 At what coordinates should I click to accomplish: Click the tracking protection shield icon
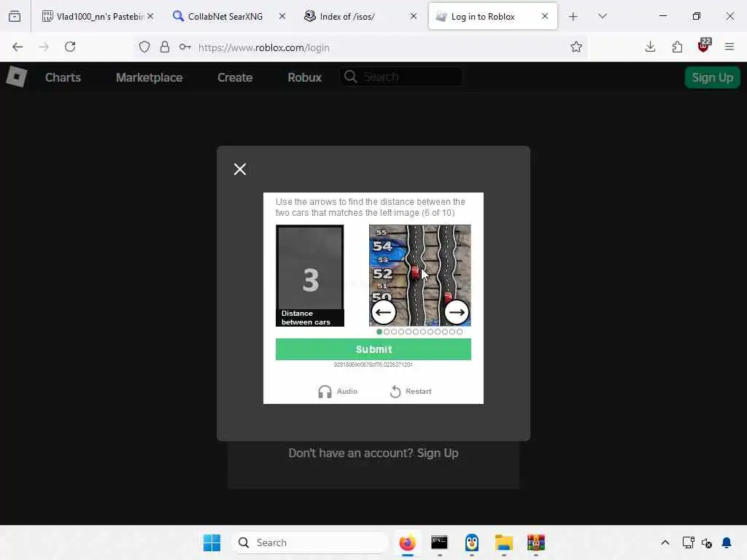click(x=144, y=47)
